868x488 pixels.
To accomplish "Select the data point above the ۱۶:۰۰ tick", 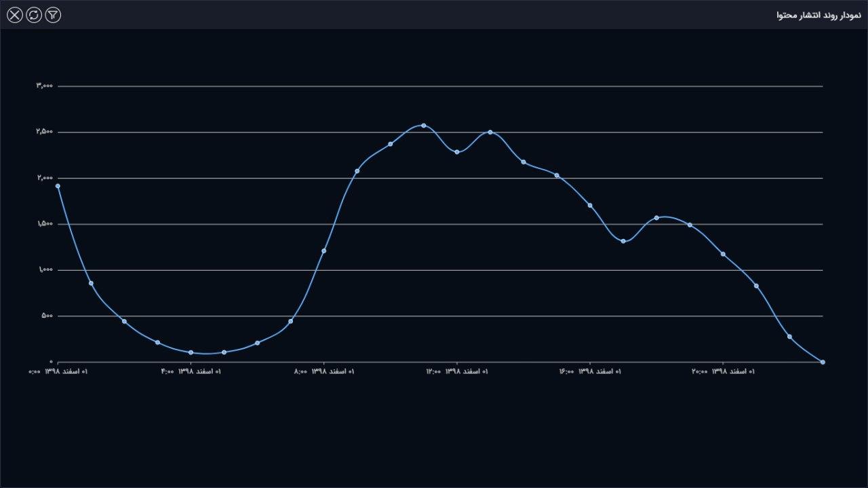I will 590,206.
